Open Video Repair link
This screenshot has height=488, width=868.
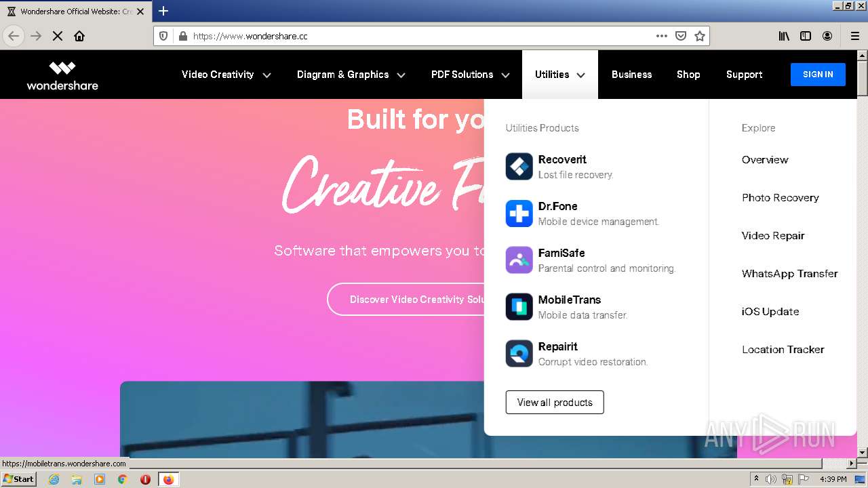click(x=773, y=236)
